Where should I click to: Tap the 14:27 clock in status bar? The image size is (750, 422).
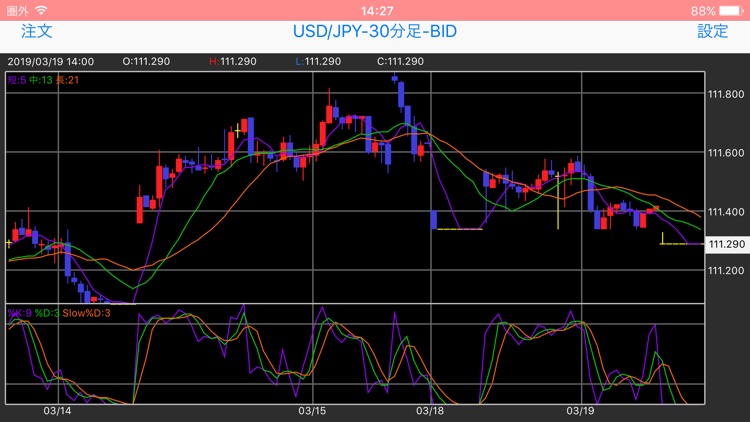click(377, 11)
